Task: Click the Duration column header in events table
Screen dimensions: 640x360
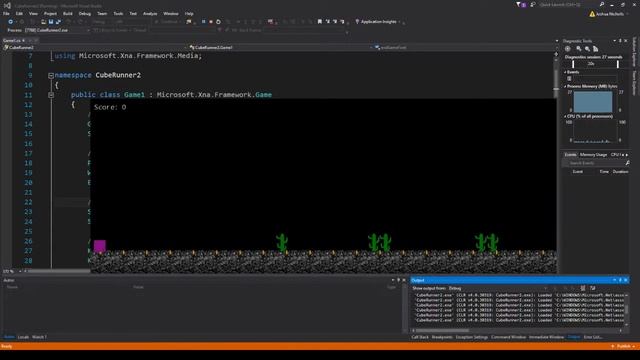Action: pyautogui.click(x=620, y=171)
